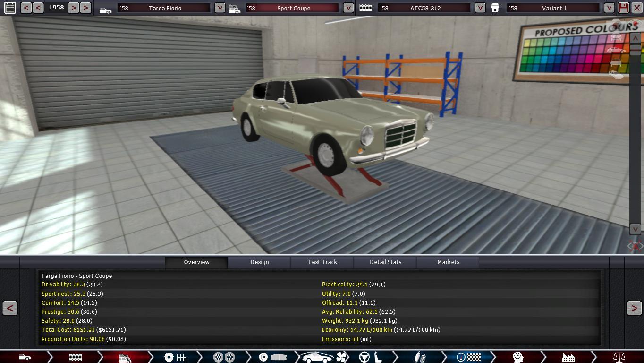Expand the Sport Coupe trim dropdown

pos(348,8)
